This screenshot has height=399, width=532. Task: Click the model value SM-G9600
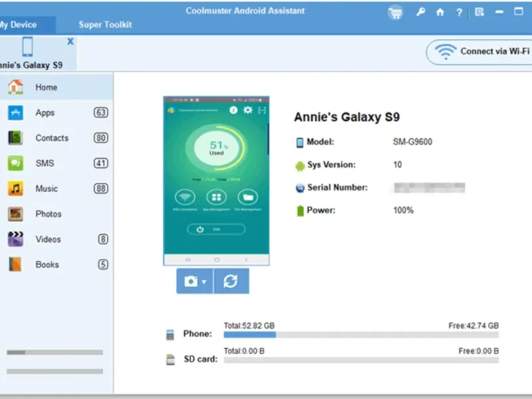(412, 142)
